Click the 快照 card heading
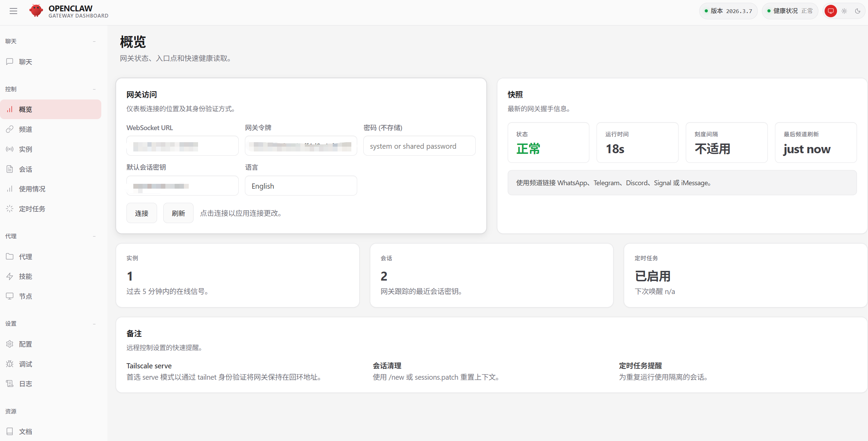Image resolution: width=868 pixels, height=441 pixels. point(515,95)
